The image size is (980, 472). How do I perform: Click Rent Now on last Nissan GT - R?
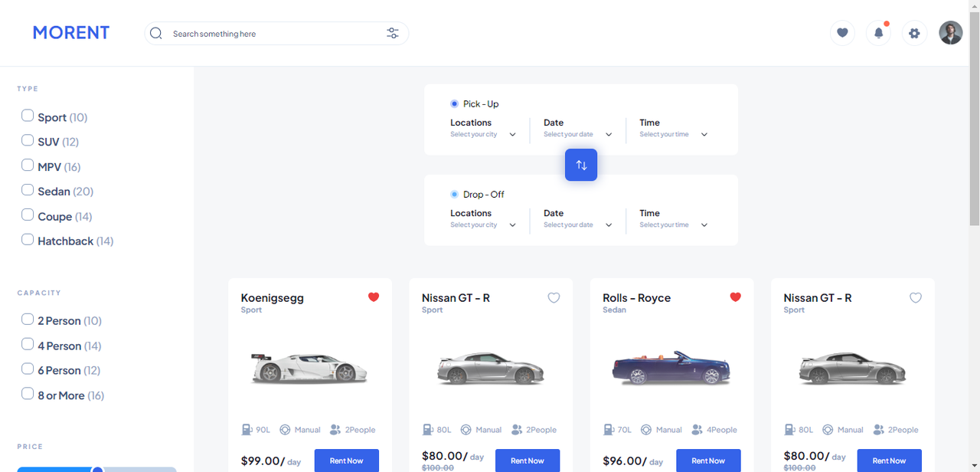click(x=889, y=461)
